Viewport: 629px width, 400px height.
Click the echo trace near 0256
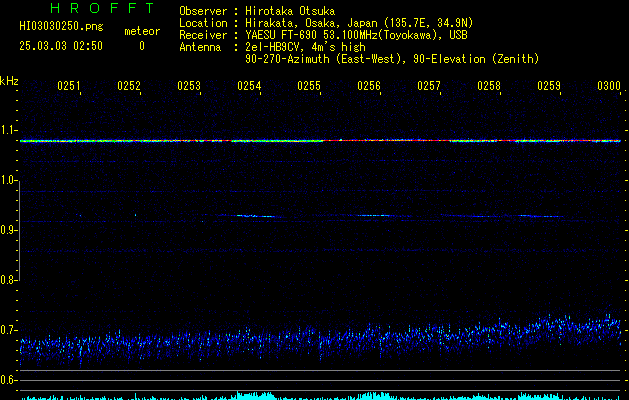click(x=375, y=215)
